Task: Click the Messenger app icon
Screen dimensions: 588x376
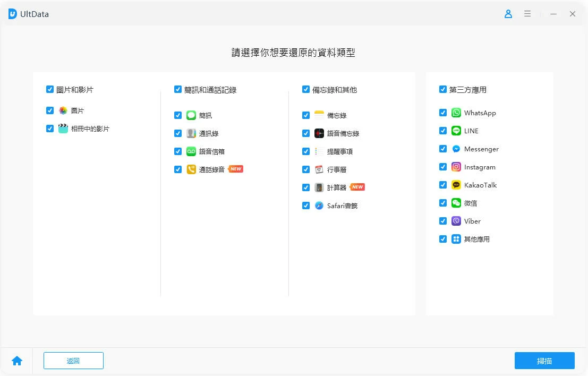Action: pyautogui.click(x=456, y=149)
